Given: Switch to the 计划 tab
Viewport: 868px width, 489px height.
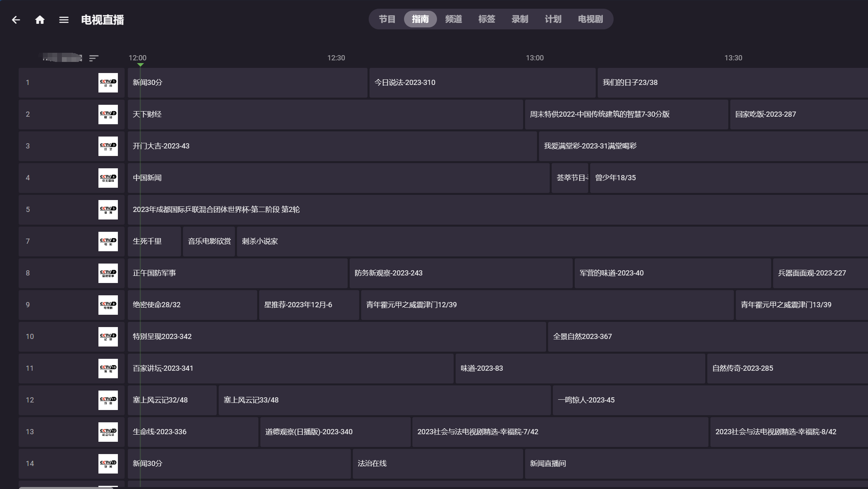Looking at the screenshot, I should [x=553, y=19].
